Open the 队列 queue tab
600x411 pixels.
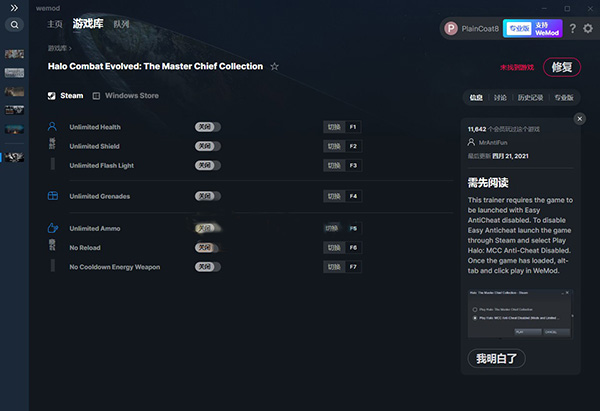pyautogui.click(x=121, y=24)
